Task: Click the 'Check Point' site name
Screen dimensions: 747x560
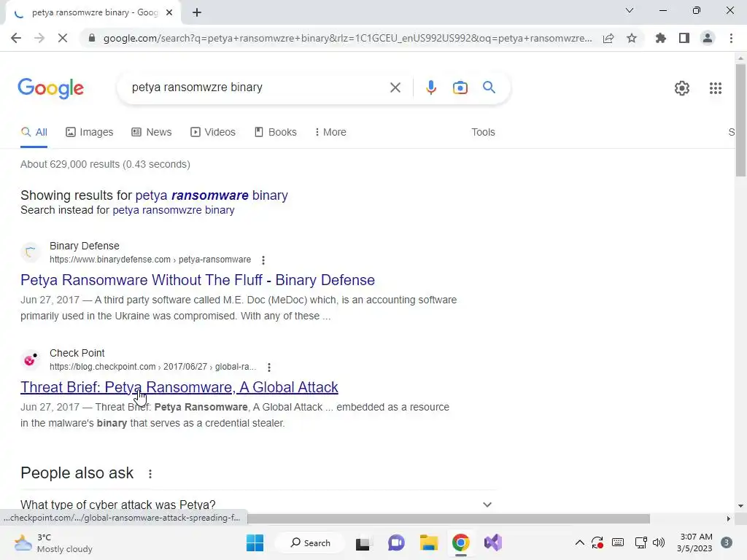Action: coord(77,353)
